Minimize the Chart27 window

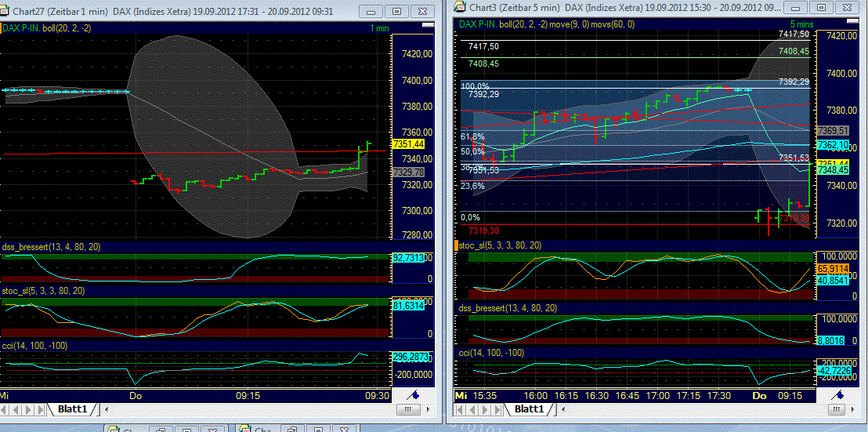tap(371, 12)
